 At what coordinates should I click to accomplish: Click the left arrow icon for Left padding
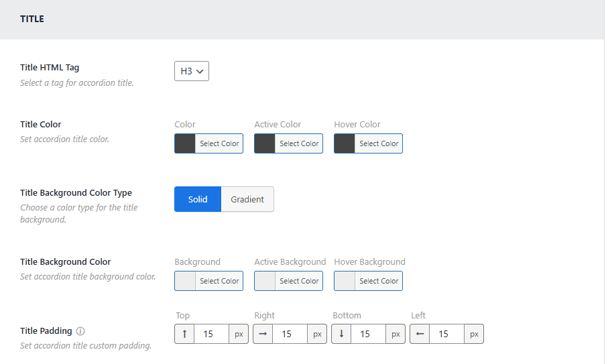(x=420, y=334)
